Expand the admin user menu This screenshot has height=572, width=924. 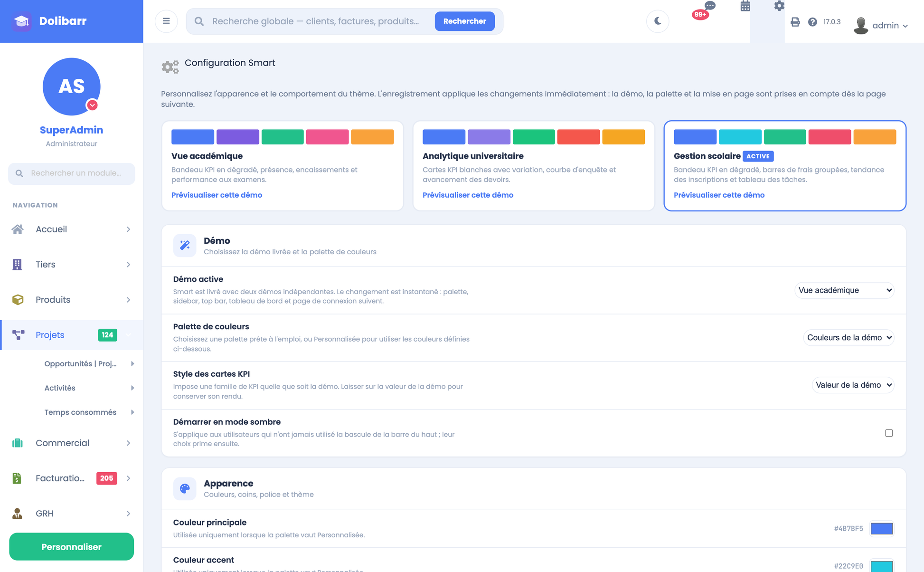click(881, 25)
